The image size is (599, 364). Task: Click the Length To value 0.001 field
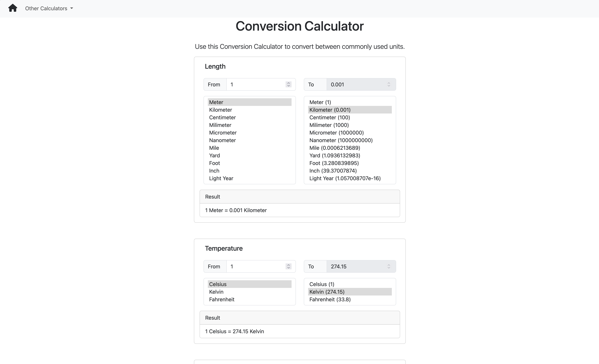coord(361,84)
